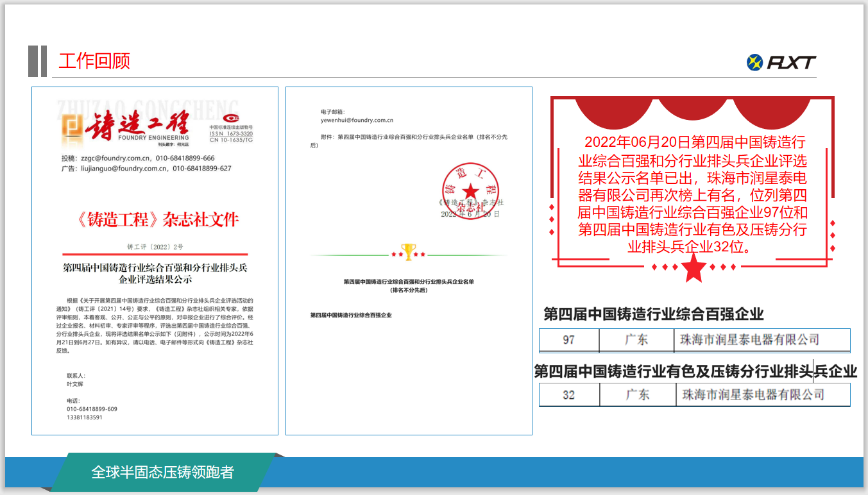This screenshot has height=495, width=868.
Task: Click the rank 32 table cell
Action: pyautogui.click(x=568, y=394)
